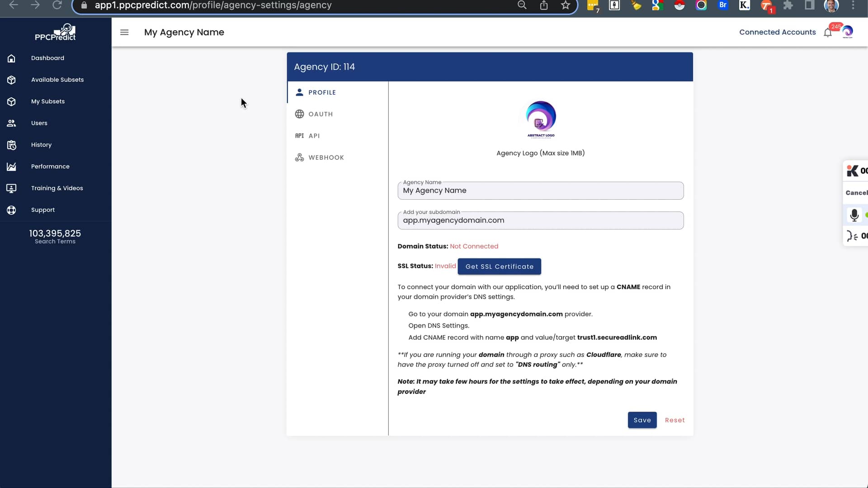Image resolution: width=868 pixels, height=488 pixels.
Task: Toggle the microphone in the recording widget
Action: click(854, 216)
